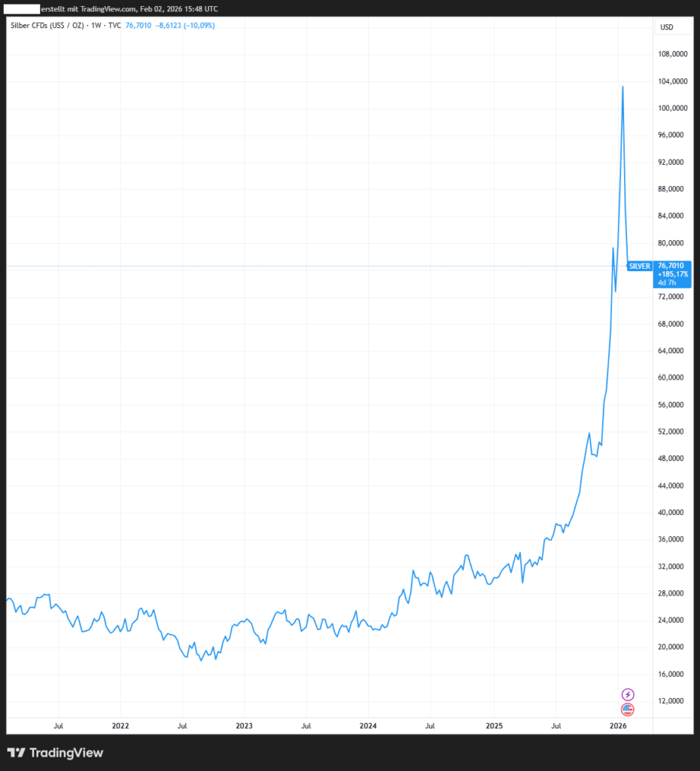Select the 2023 label on time axis

[244, 727]
